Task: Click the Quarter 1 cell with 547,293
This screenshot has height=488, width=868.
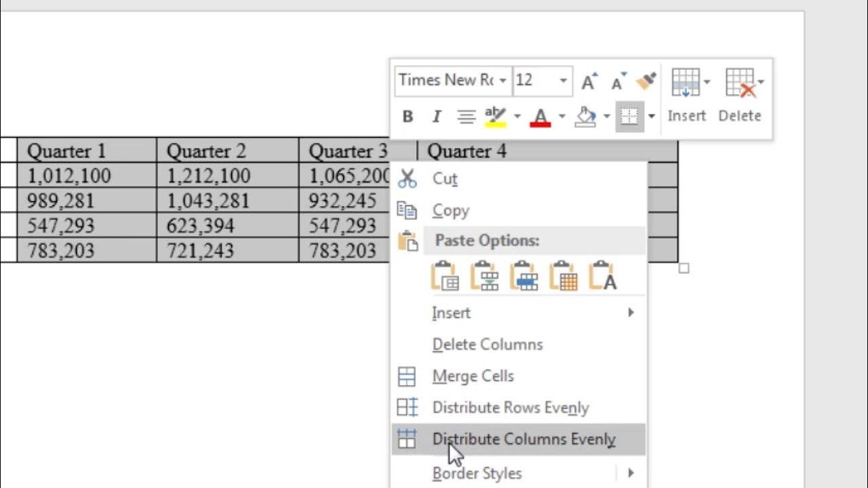Action: pyautogui.click(x=87, y=226)
